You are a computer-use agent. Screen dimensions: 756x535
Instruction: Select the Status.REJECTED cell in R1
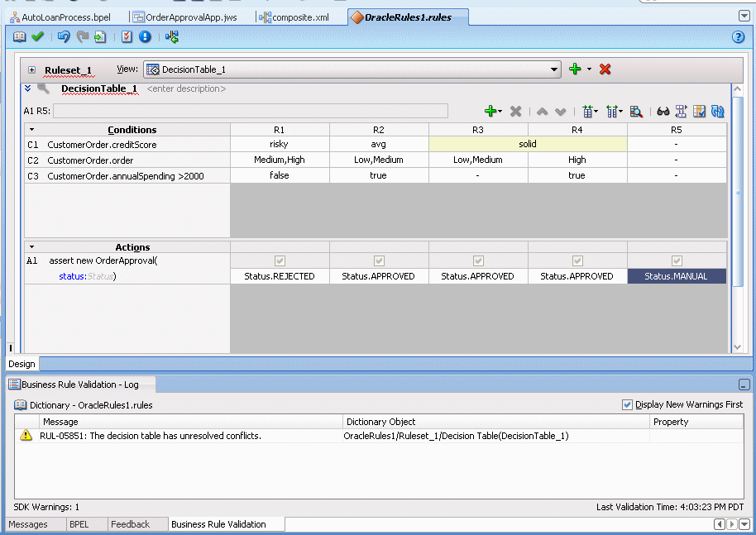coord(280,276)
